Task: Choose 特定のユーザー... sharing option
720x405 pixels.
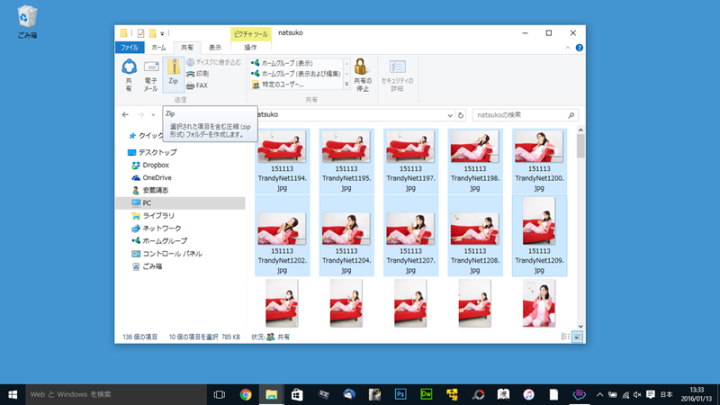Action: 278,84
